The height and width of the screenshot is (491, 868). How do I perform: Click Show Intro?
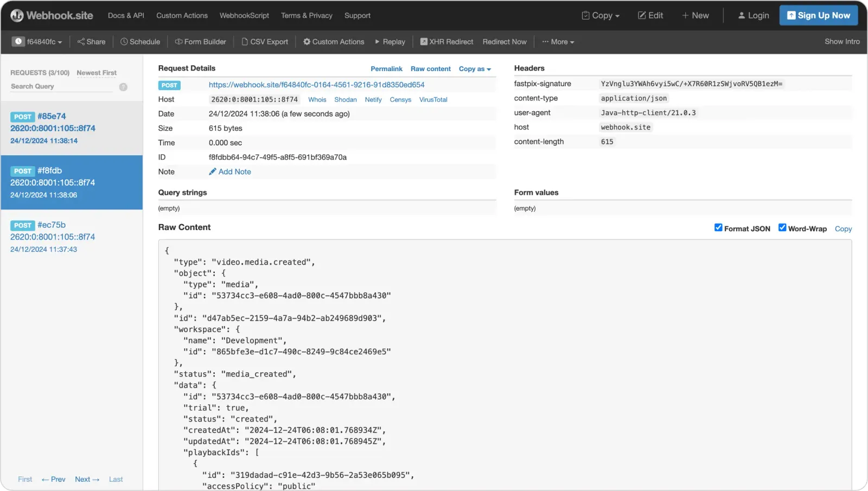click(x=842, y=41)
